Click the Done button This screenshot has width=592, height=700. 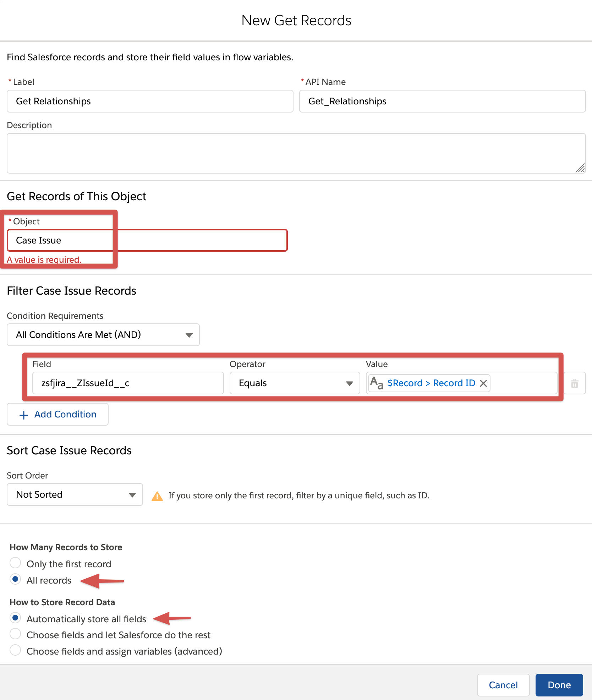[x=559, y=685]
